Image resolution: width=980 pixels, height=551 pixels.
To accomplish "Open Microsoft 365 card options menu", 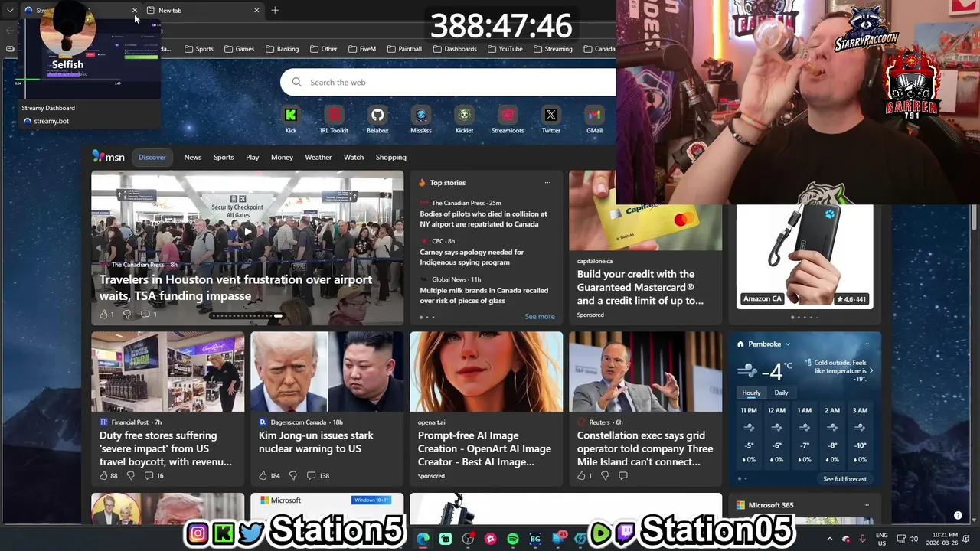I will (x=866, y=505).
